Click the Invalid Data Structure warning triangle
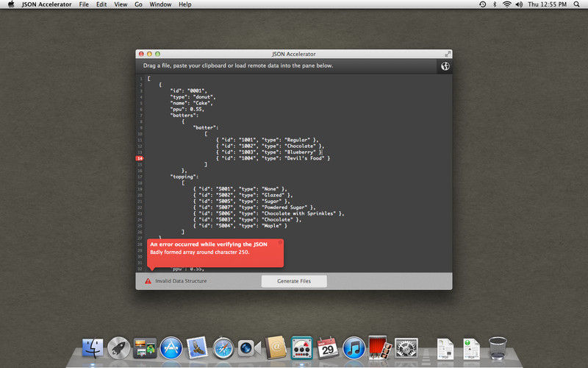Screen dimensions: 588x368 pos(148,281)
